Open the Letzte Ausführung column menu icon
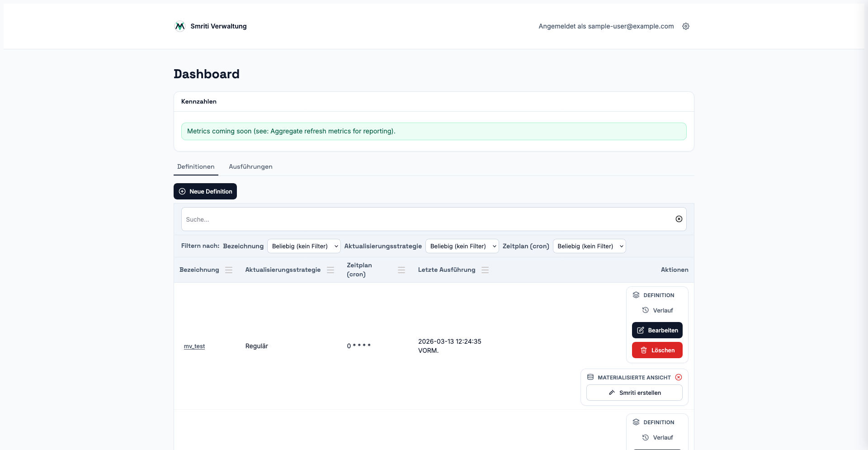 coord(485,270)
